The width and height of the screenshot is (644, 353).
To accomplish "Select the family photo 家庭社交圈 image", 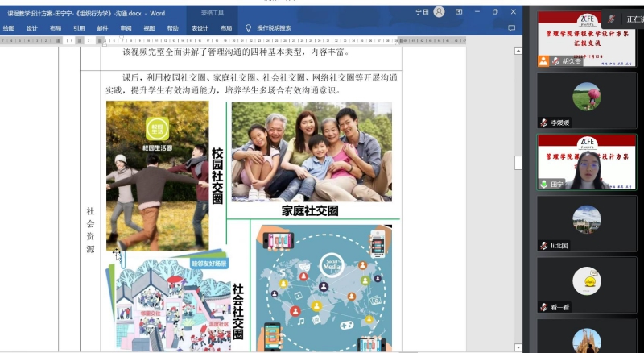I will point(312,152).
